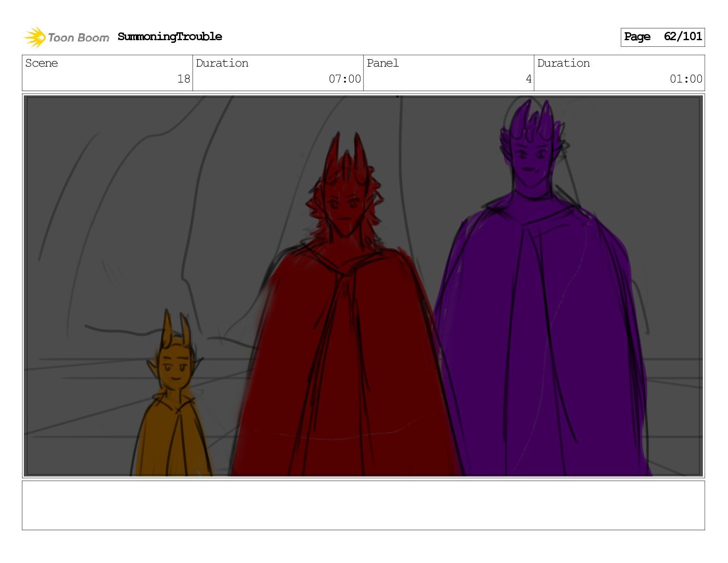Click the scene number 18
The image size is (728, 563).
point(184,79)
